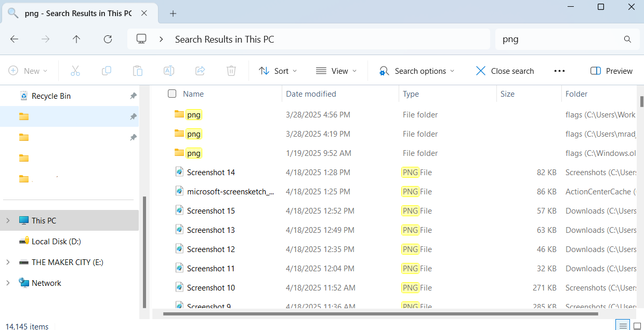Screen dimensions: 644x330
Task: Switch to details view icon in status bar
Action: click(x=622, y=326)
